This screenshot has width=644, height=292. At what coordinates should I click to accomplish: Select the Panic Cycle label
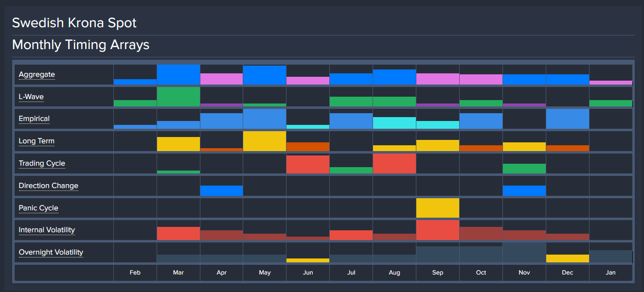[x=38, y=208]
